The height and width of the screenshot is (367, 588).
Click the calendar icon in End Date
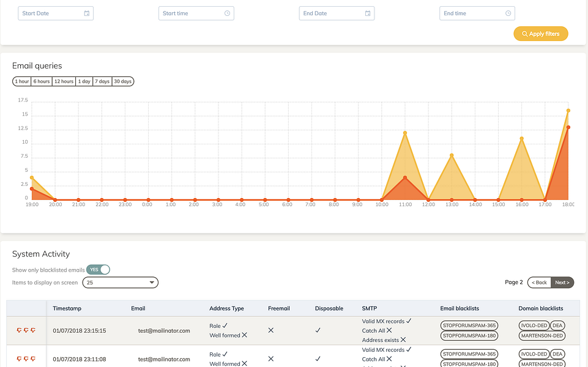(368, 13)
